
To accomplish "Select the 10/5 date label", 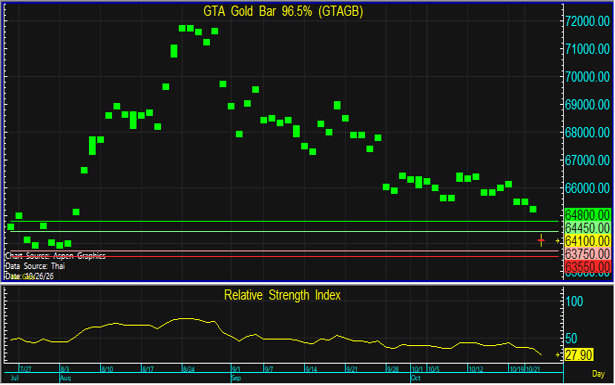I will click(x=433, y=369).
